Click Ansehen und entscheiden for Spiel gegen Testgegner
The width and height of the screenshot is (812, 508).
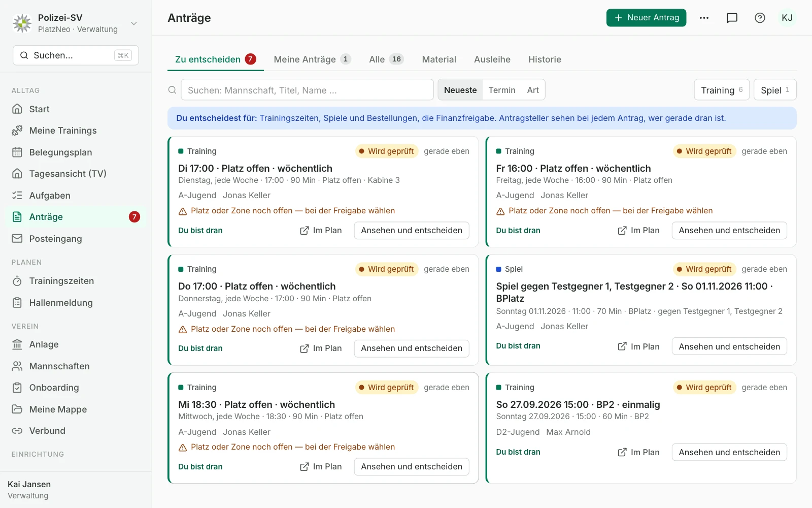729,346
